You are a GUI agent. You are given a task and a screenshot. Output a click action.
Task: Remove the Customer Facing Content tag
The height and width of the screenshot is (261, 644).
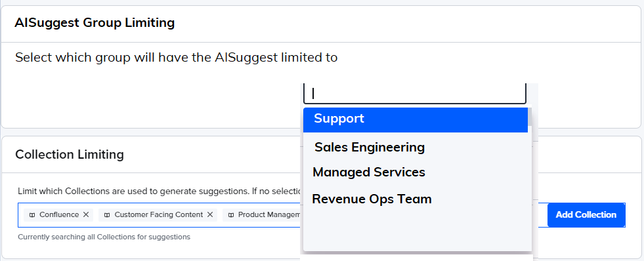(210, 214)
